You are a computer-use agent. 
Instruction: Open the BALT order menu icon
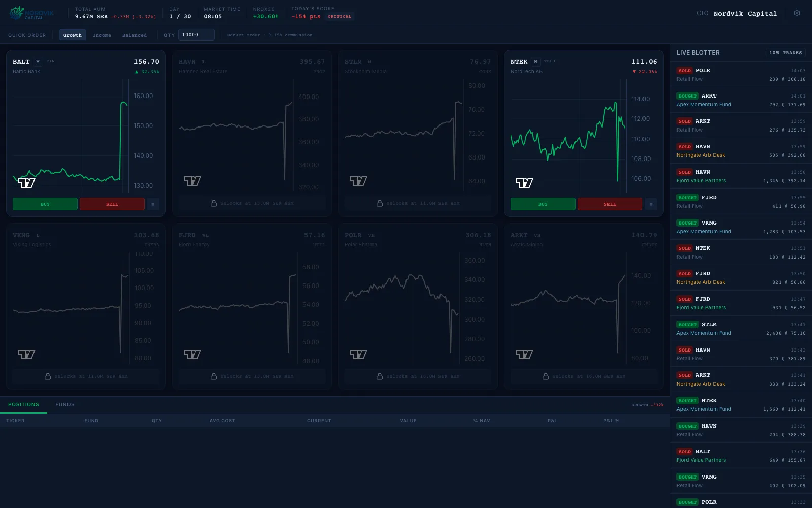point(153,204)
